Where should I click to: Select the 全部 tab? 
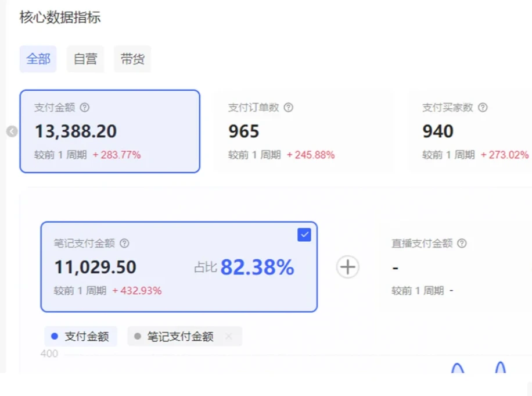point(38,59)
